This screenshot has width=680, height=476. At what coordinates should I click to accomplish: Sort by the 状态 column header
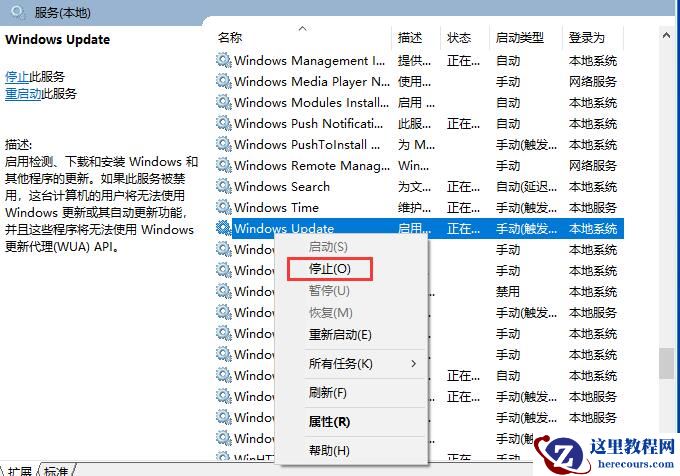click(459, 38)
